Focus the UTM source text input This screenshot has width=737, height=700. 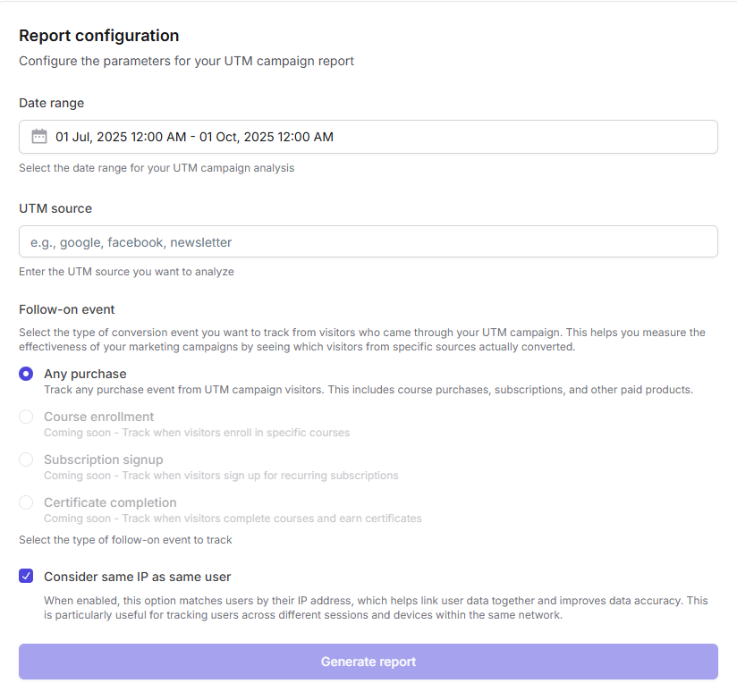(x=368, y=241)
